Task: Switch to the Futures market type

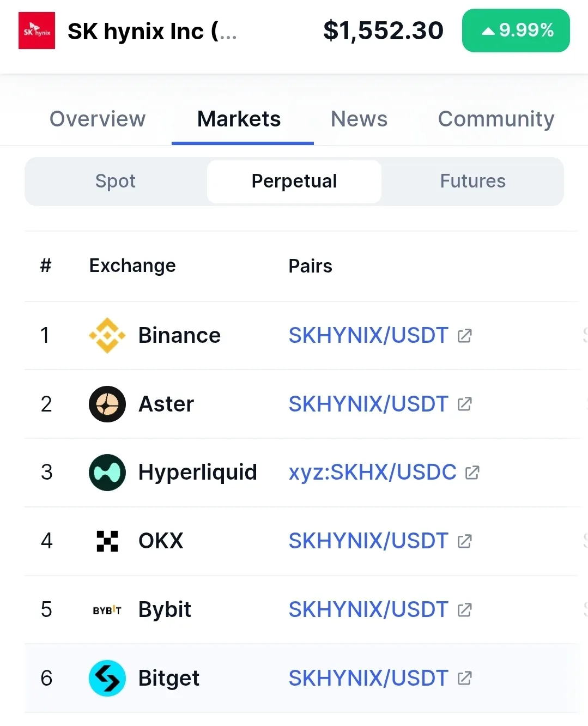Action: (472, 181)
